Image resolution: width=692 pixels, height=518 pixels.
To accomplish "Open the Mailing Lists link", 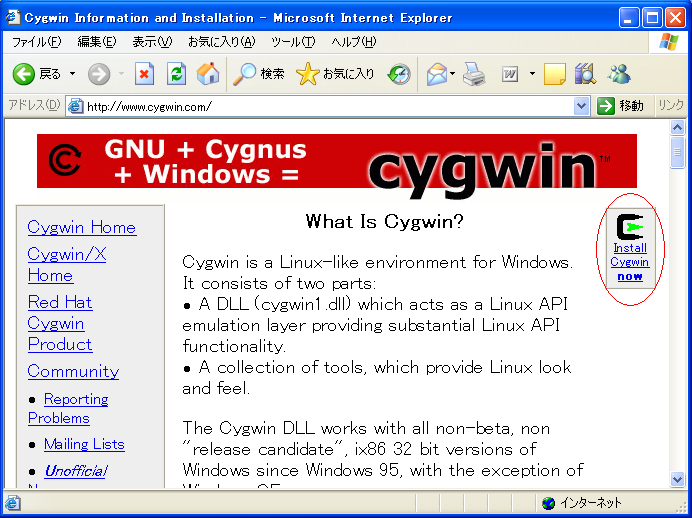I will point(84,444).
